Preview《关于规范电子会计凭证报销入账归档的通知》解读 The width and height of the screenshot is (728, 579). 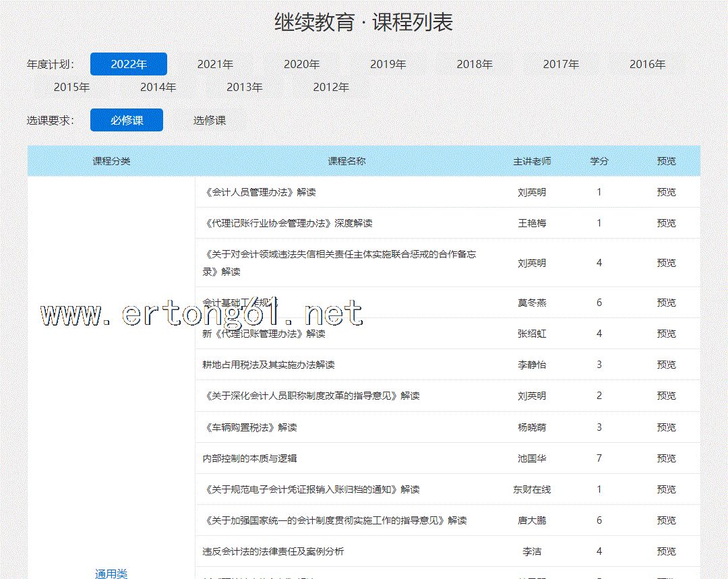(x=666, y=489)
